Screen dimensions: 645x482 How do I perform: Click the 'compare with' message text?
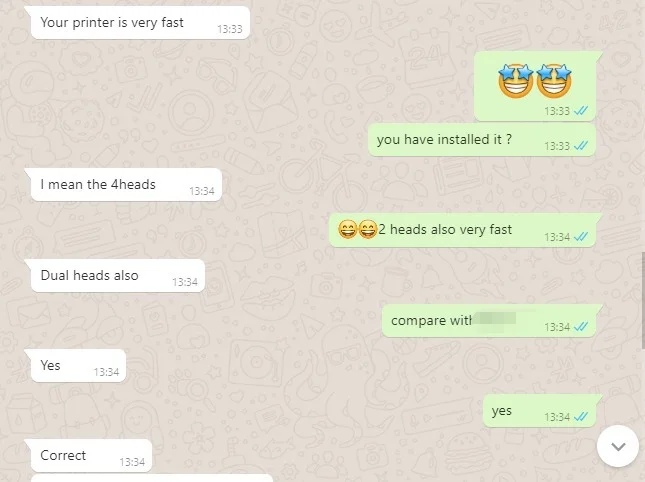pos(431,320)
